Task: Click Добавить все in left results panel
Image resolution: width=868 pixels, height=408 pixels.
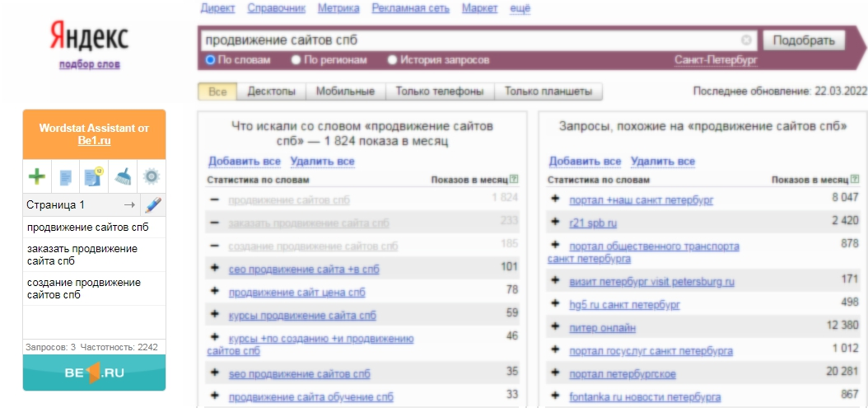Action: (x=245, y=162)
